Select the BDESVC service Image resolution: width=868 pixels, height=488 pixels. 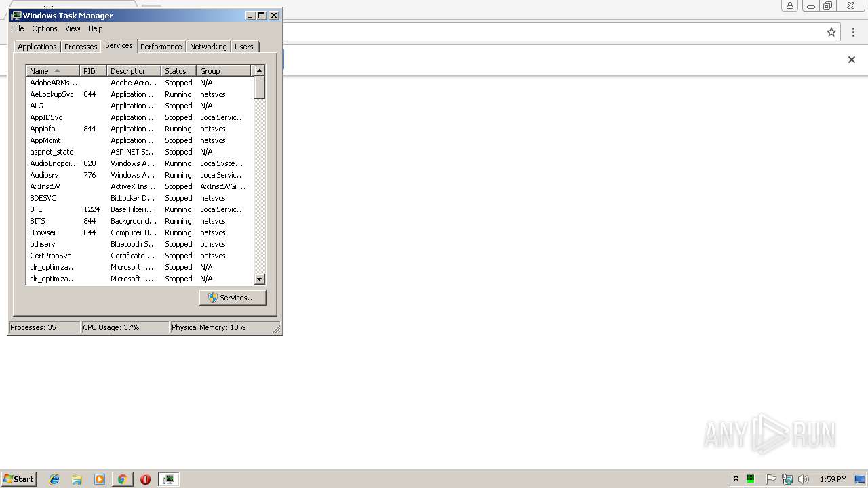click(x=140, y=198)
